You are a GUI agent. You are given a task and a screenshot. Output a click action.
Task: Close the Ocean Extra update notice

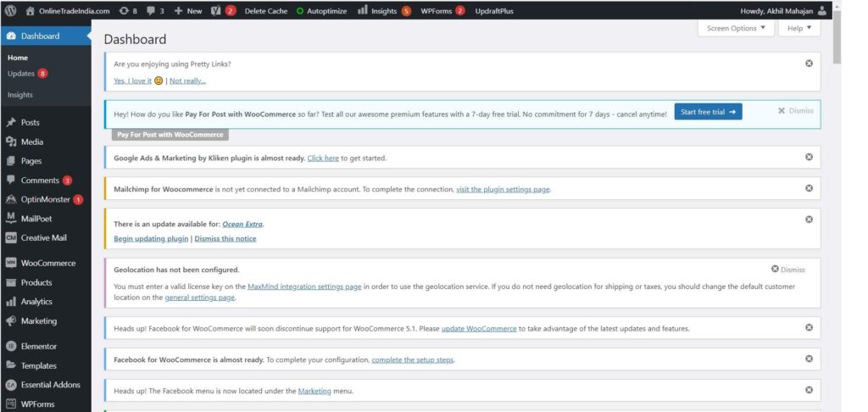coord(809,220)
